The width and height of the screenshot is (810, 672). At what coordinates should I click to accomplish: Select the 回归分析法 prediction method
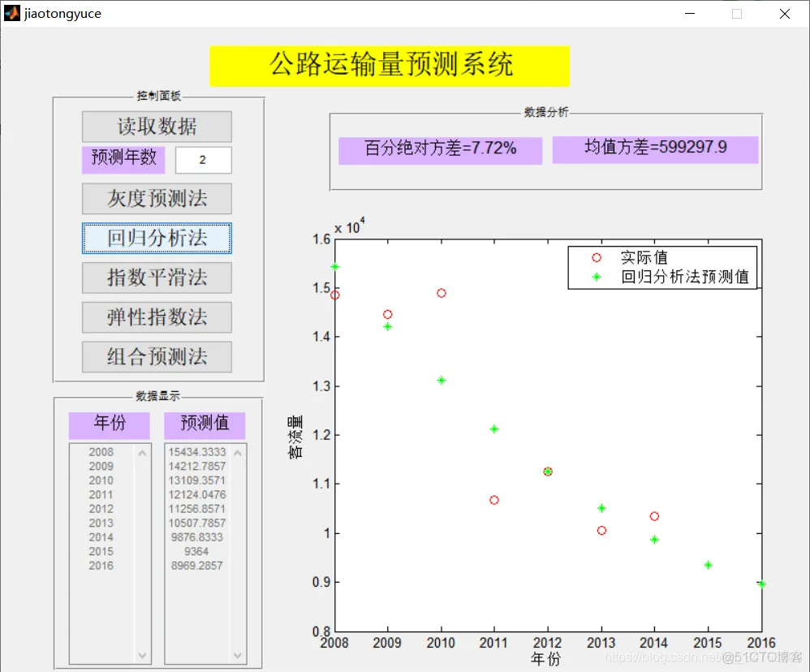(156, 239)
